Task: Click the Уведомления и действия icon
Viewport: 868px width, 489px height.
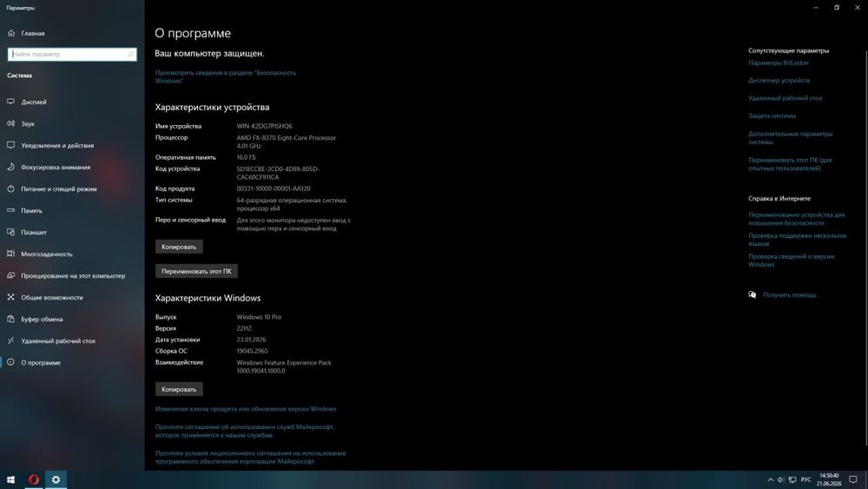Action: pos(10,145)
